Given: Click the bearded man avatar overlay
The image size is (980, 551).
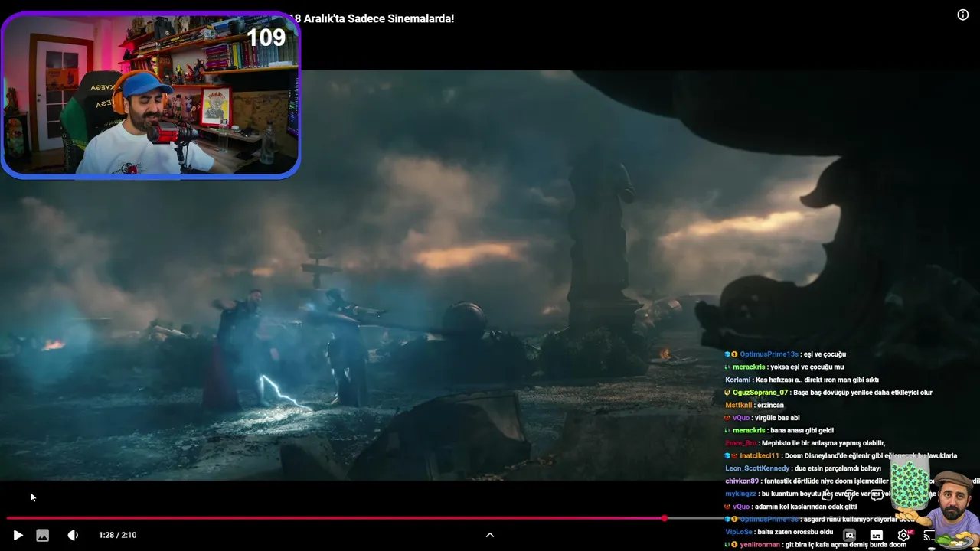Looking at the screenshot, I should pyautogui.click(x=953, y=507).
